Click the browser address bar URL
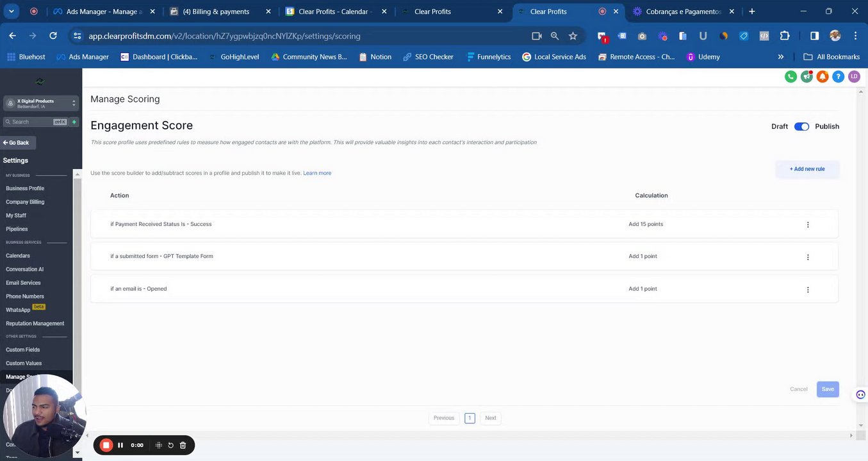 pyautogui.click(x=224, y=36)
